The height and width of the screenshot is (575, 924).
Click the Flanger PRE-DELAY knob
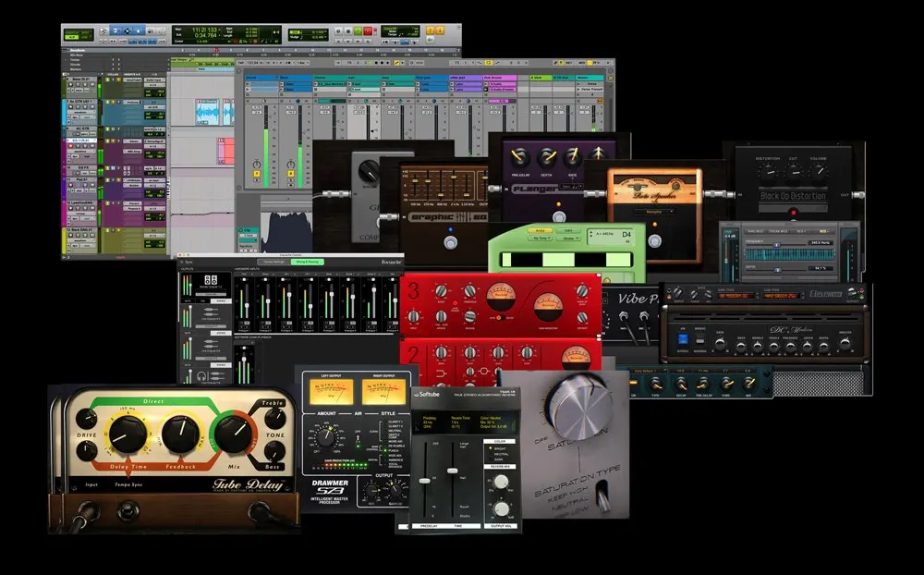point(519,157)
